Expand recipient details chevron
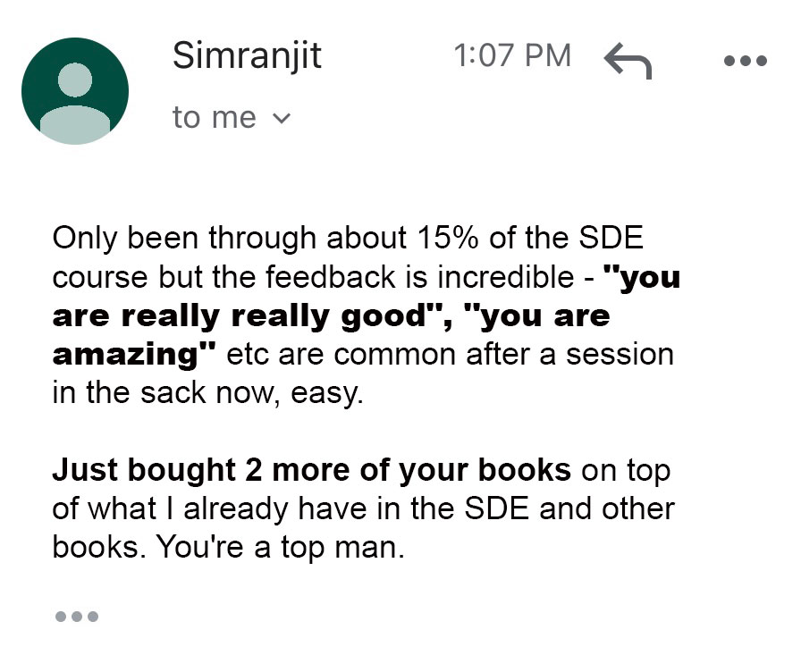This screenshot has width=801, height=672. (281, 118)
